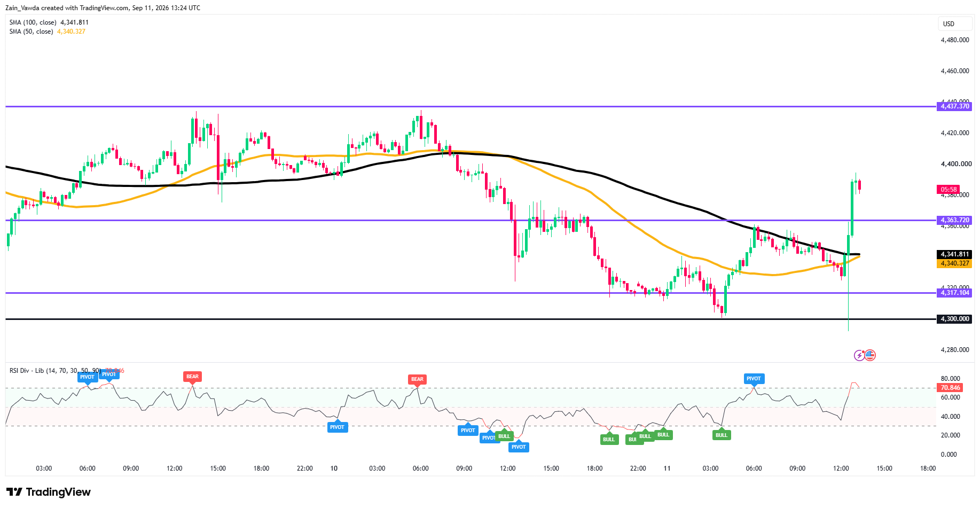The width and height of the screenshot is (980, 508).
Task: Click the black 4,300.000 price label
Action: pos(955,319)
